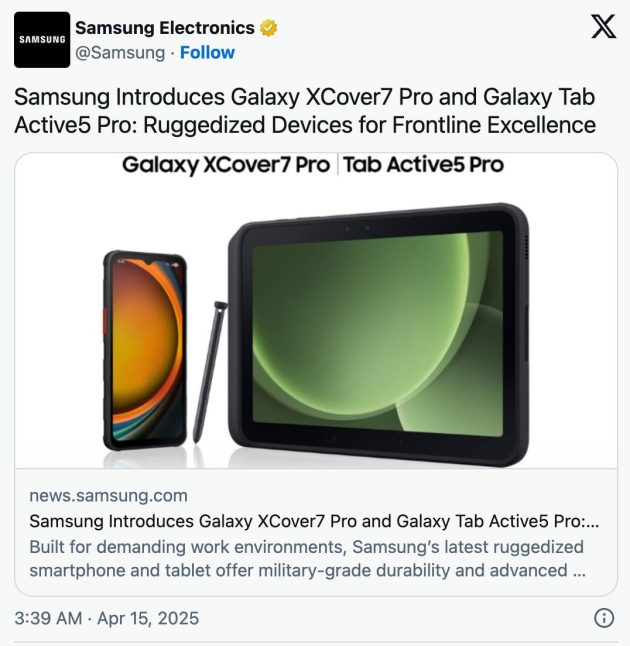Click the Galaxy XCover7 Pro heading in image
This screenshot has width=630, height=646.
click(x=226, y=165)
